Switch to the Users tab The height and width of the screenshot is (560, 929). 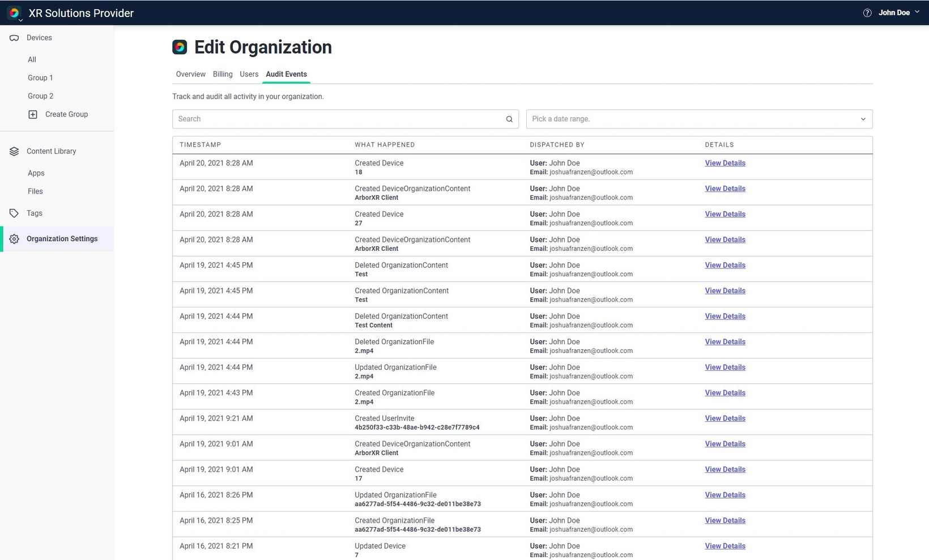pyautogui.click(x=249, y=74)
